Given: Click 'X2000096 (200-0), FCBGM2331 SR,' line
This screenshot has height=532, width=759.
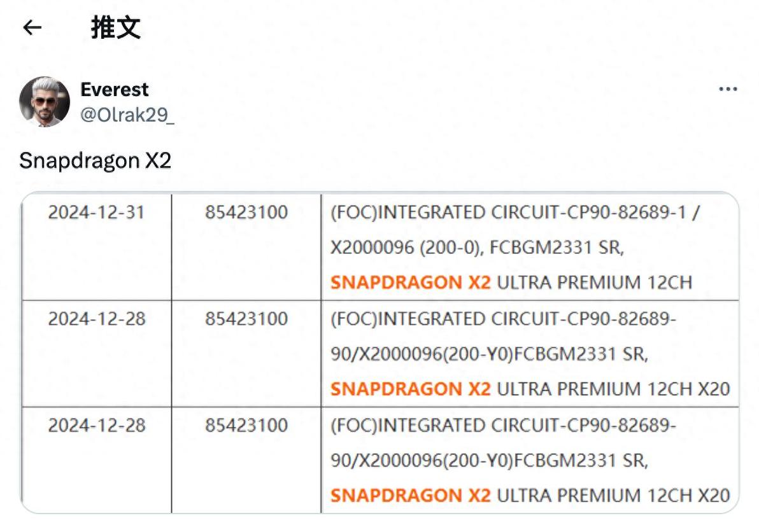Looking at the screenshot, I should [x=476, y=248].
